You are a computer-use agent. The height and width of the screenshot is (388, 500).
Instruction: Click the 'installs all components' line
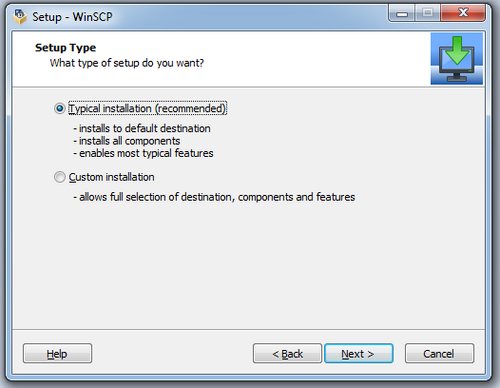[127, 141]
